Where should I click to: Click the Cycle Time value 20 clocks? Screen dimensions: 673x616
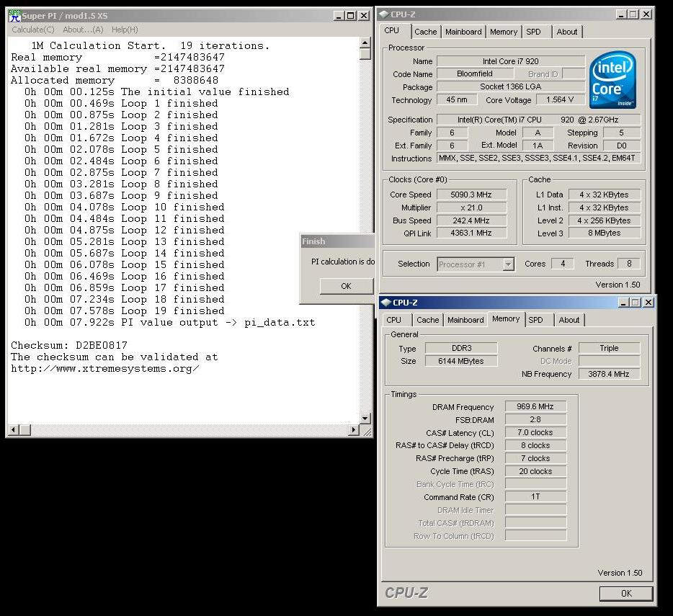tap(535, 471)
